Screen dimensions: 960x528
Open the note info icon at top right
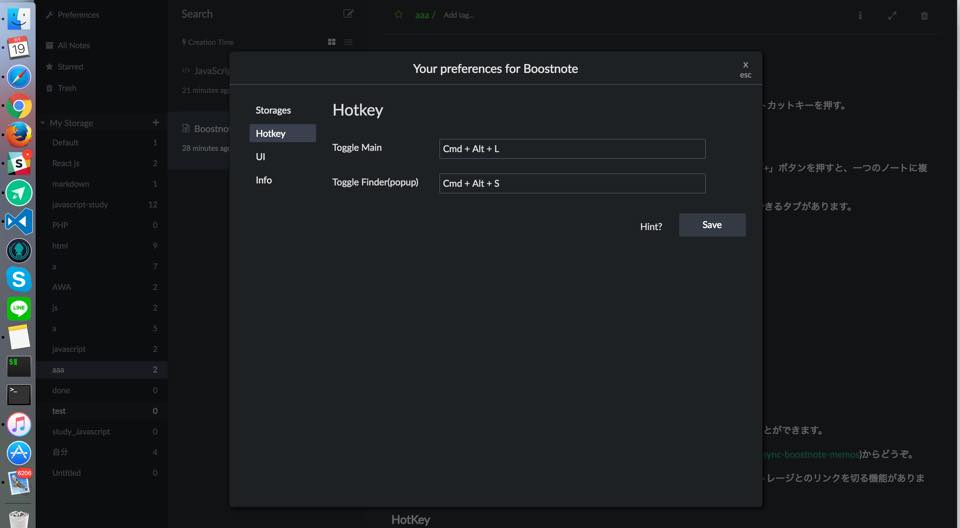point(860,15)
